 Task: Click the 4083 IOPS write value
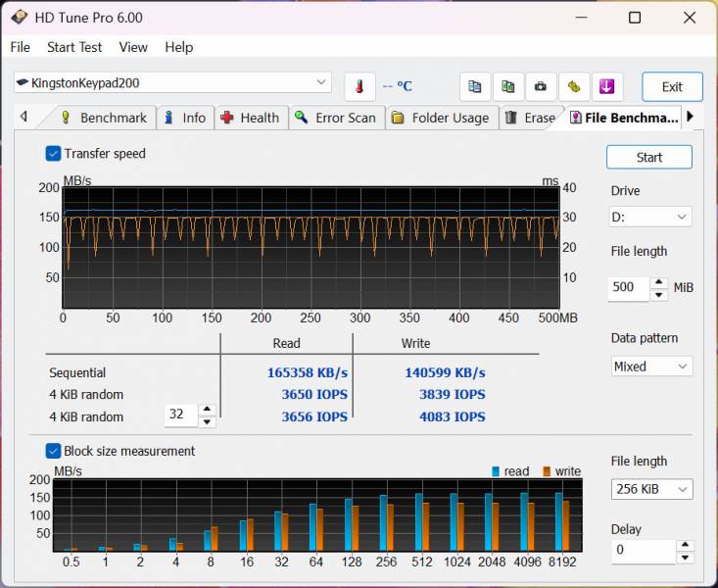coord(453,416)
